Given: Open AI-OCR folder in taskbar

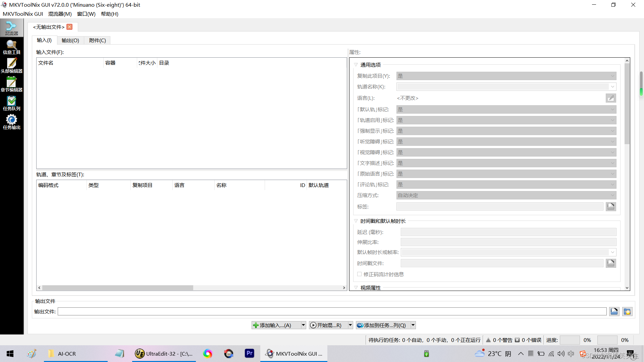Looking at the screenshot, I should click(75, 354).
